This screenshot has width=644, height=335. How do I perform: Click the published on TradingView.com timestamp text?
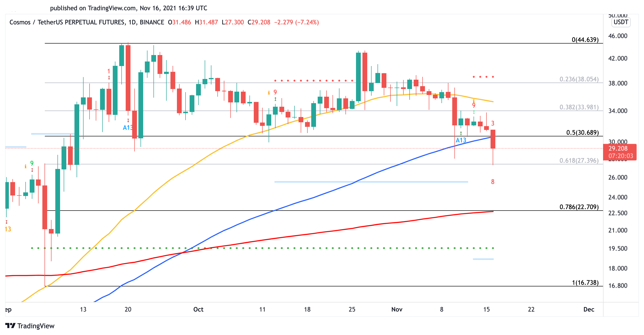pos(129,8)
